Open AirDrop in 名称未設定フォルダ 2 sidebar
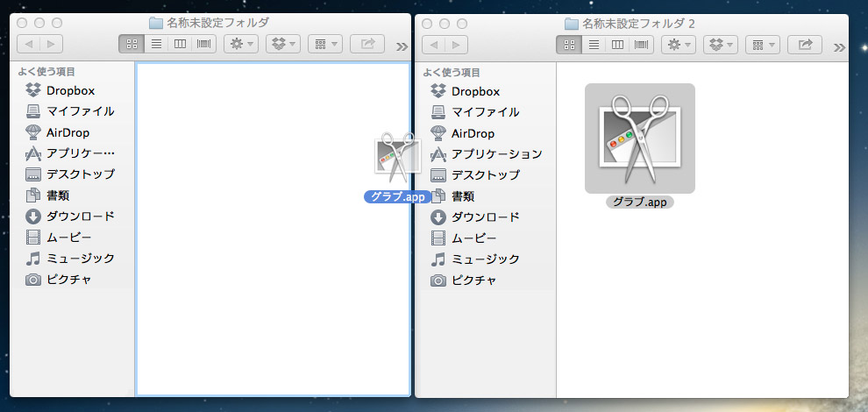The image size is (868, 412). click(x=463, y=133)
